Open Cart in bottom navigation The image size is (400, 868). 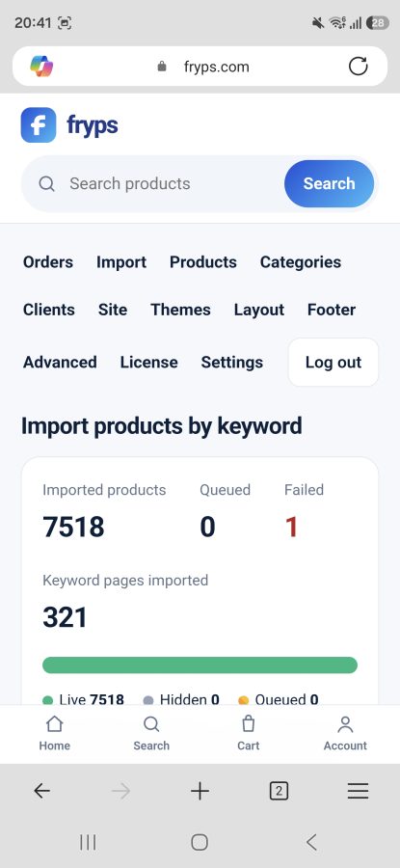click(249, 734)
